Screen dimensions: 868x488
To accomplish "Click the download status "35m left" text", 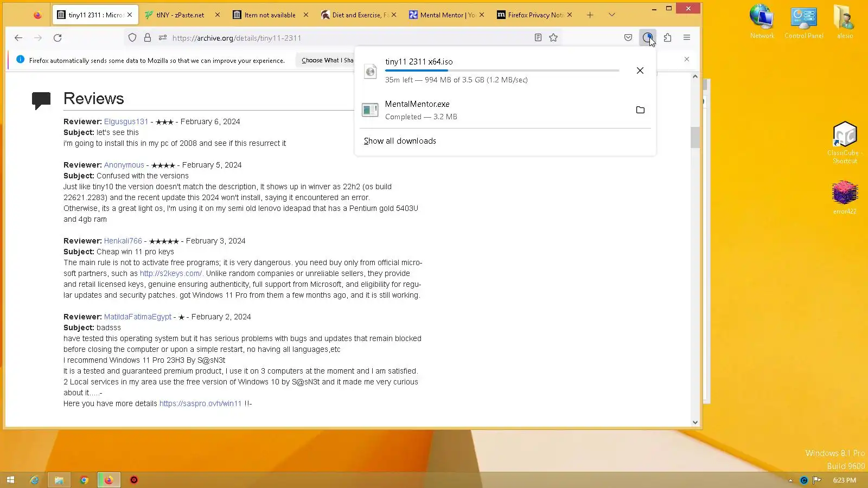I will click(x=399, y=80).
